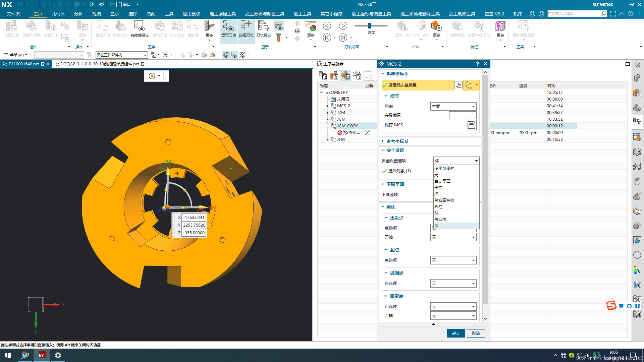Switch navigator to machine tool view

(334, 75)
